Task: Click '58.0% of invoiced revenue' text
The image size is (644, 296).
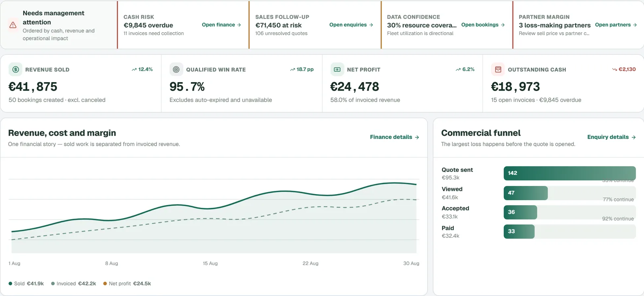Action: [x=365, y=100]
